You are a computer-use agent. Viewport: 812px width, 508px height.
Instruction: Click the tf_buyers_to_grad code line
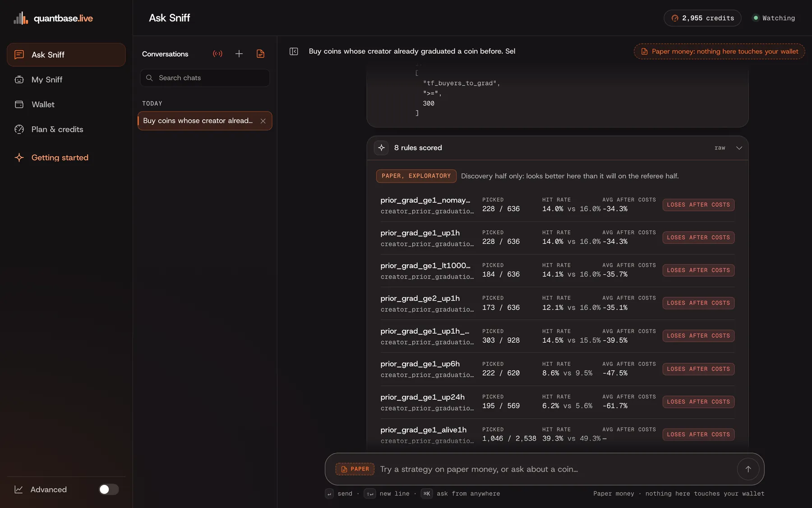point(461,84)
